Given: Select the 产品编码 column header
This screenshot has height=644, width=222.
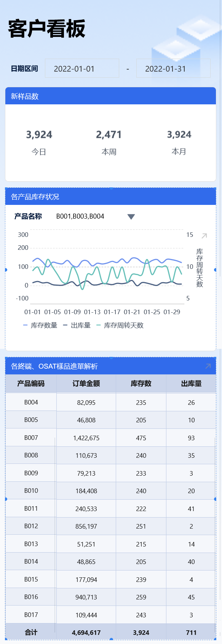Looking at the screenshot, I should (x=31, y=384).
